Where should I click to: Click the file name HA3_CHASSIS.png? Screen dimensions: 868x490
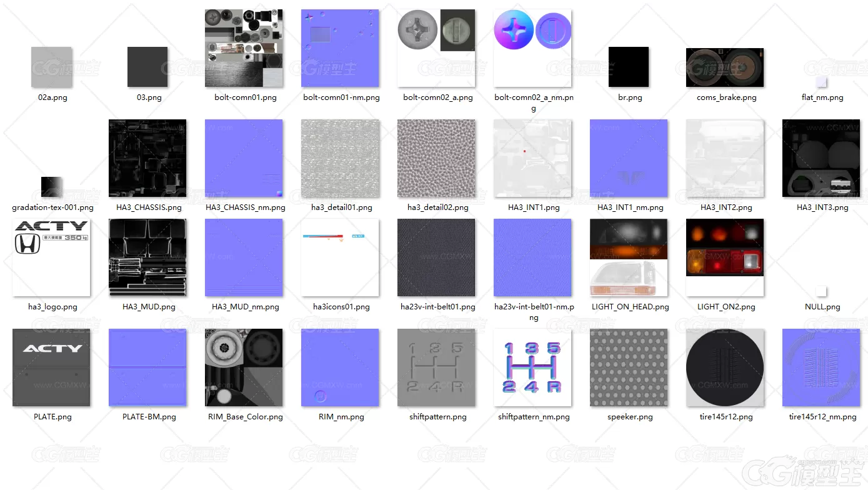pos(149,207)
